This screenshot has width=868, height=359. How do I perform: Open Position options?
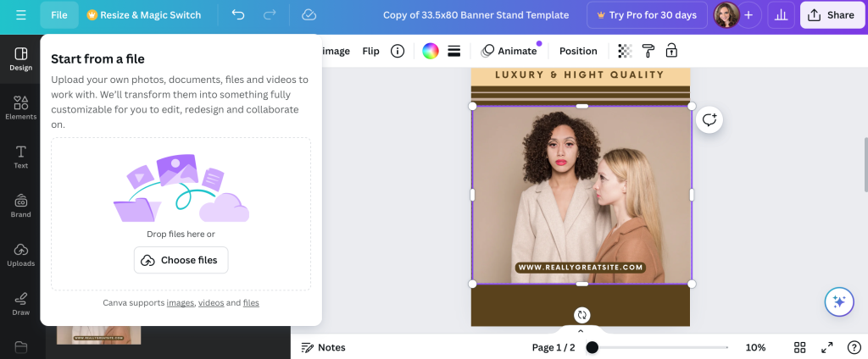pyautogui.click(x=578, y=51)
